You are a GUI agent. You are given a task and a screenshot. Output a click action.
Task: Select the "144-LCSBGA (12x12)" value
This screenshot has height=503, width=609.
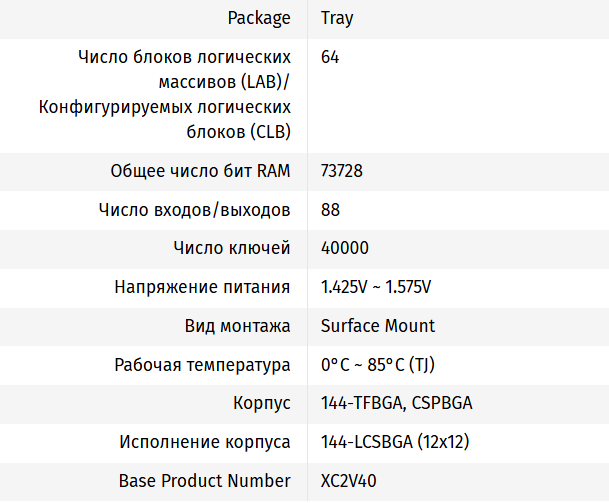[395, 441]
